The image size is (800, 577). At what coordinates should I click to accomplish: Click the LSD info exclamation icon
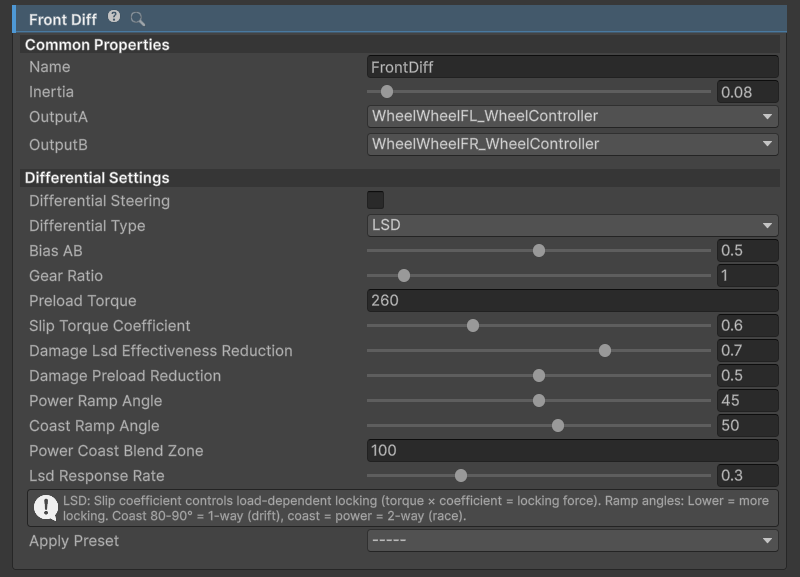(46, 508)
